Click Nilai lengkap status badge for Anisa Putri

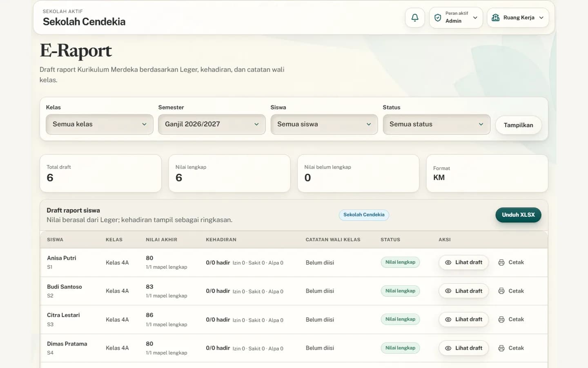400,262
